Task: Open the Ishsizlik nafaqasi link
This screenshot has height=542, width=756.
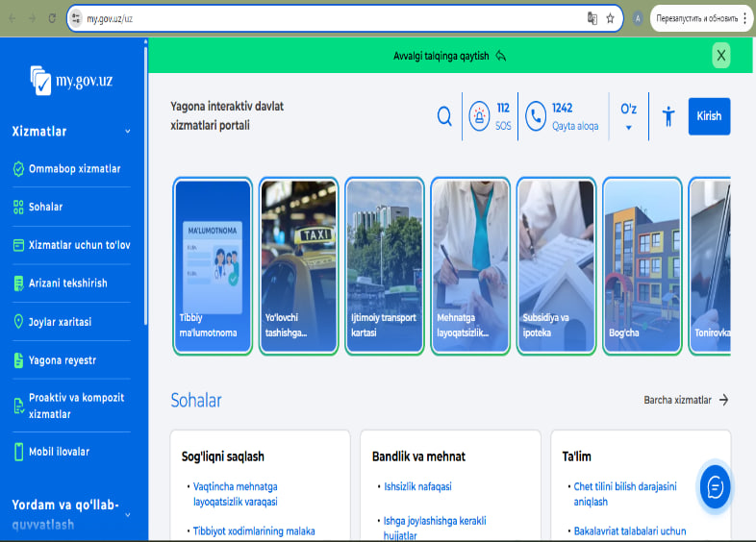Action: pos(418,486)
